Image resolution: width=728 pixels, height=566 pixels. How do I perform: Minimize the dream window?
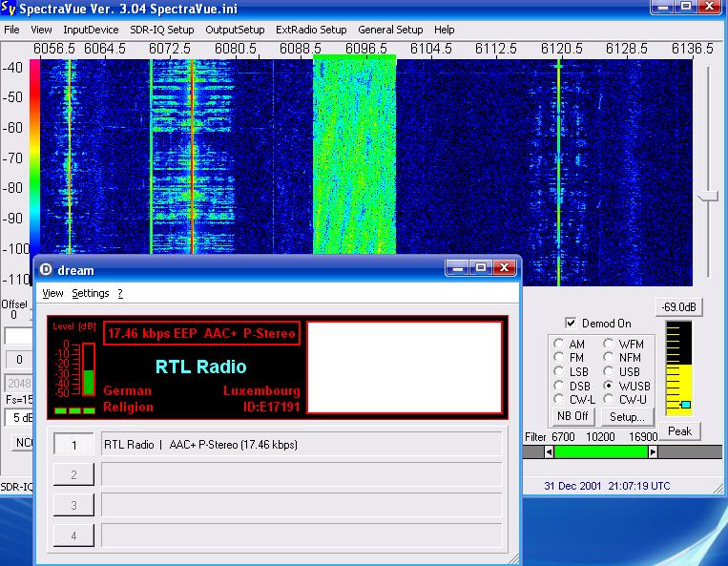pyautogui.click(x=457, y=268)
